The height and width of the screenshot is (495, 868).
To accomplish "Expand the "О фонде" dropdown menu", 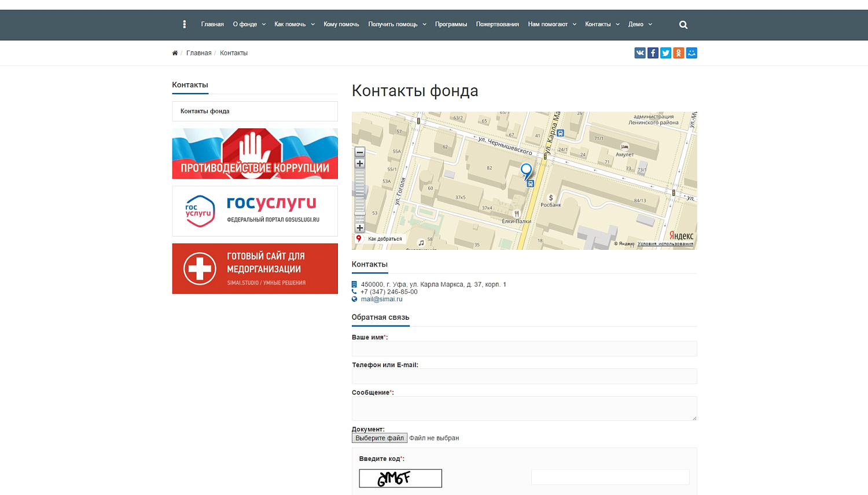I will click(x=249, y=24).
